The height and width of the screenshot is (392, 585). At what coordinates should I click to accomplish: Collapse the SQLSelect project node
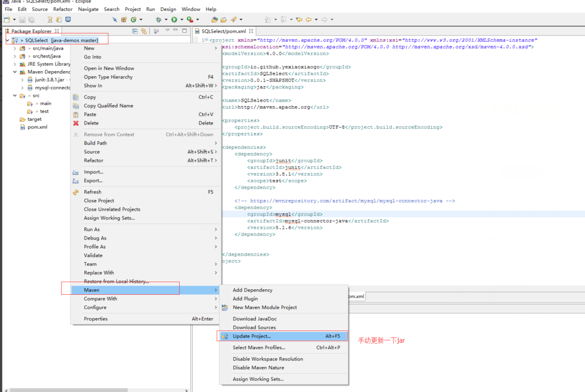pos(7,40)
